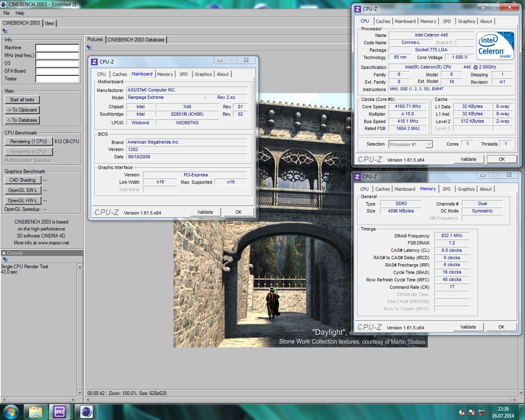Click Console scrollbar up arrow
This screenshot has height=420, width=525.
[80, 267]
